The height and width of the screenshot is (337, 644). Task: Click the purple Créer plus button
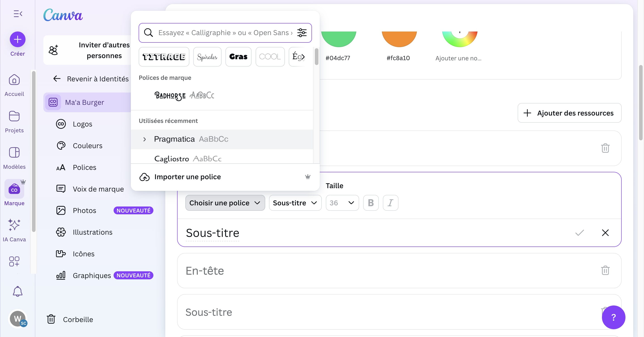click(x=17, y=39)
